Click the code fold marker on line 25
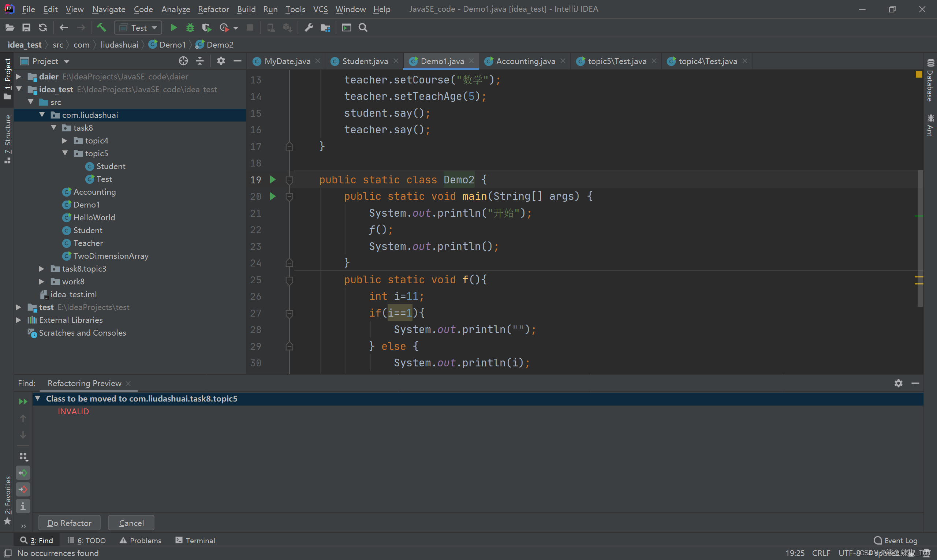 (290, 280)
